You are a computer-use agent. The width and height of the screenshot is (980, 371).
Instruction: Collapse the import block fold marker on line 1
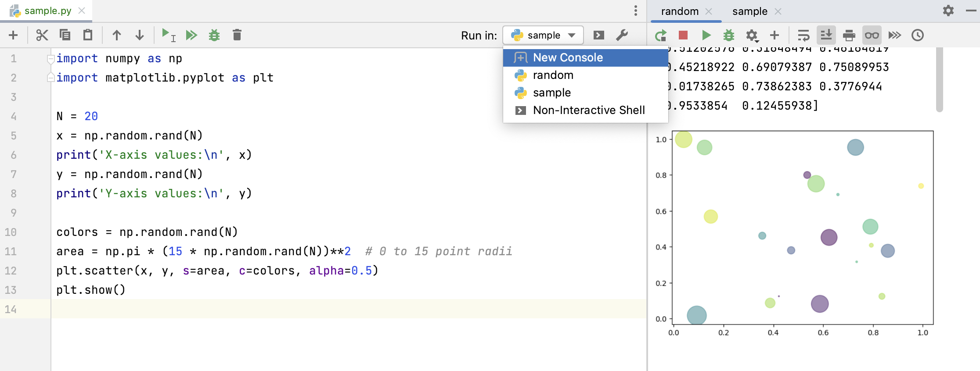(51, 59)
